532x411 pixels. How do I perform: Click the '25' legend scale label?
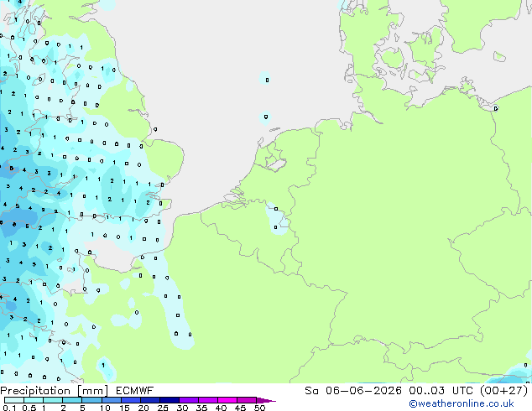(x=163, y=408)
